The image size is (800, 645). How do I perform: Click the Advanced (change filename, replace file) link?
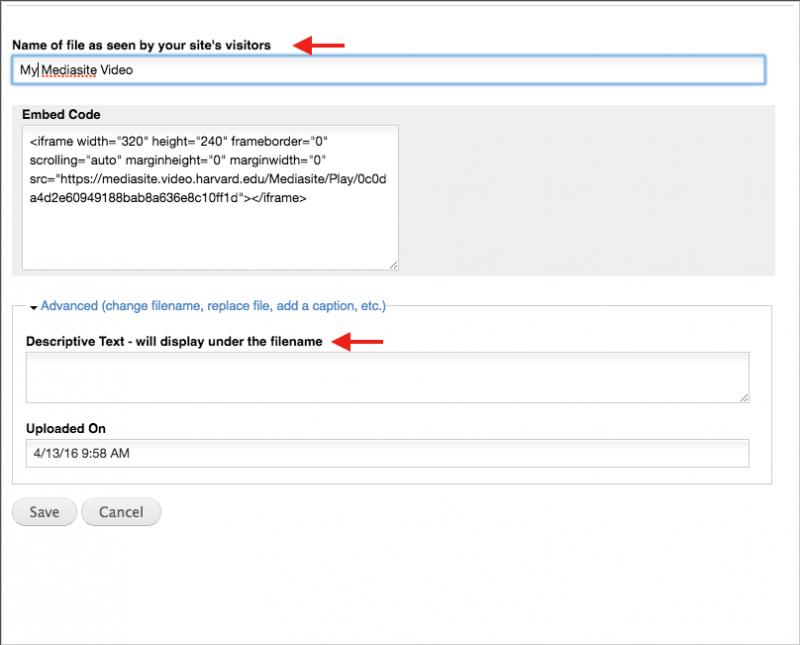pyautogui.click(x=213, y=306)
